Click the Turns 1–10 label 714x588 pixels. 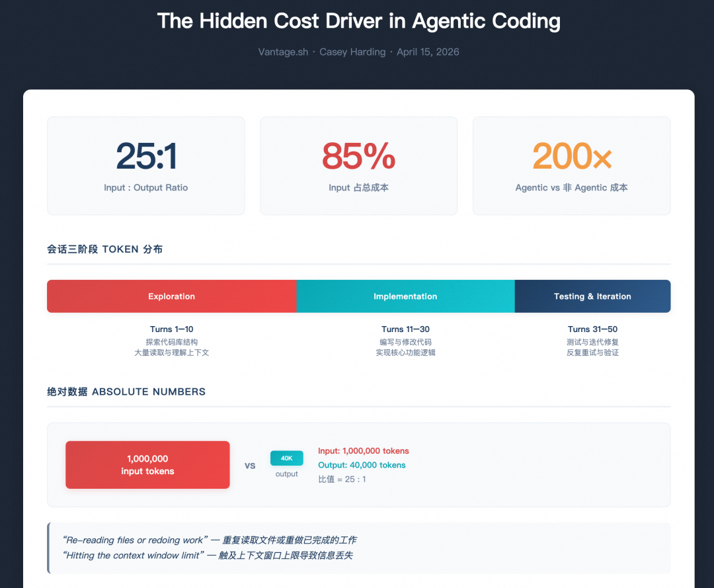click(x=172, y=329)
